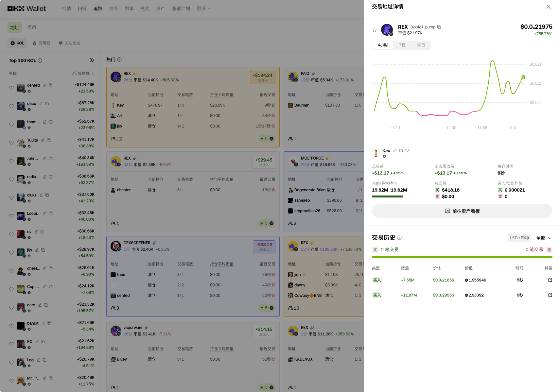Image resolution: width=560 pixels, height=392 pixels.
Task: Open the 更多 navigation dropdown
Action: pos(203,9)
